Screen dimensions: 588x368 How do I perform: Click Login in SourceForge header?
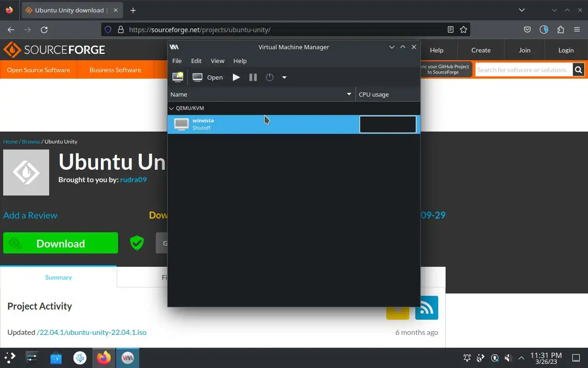[566, 50]
